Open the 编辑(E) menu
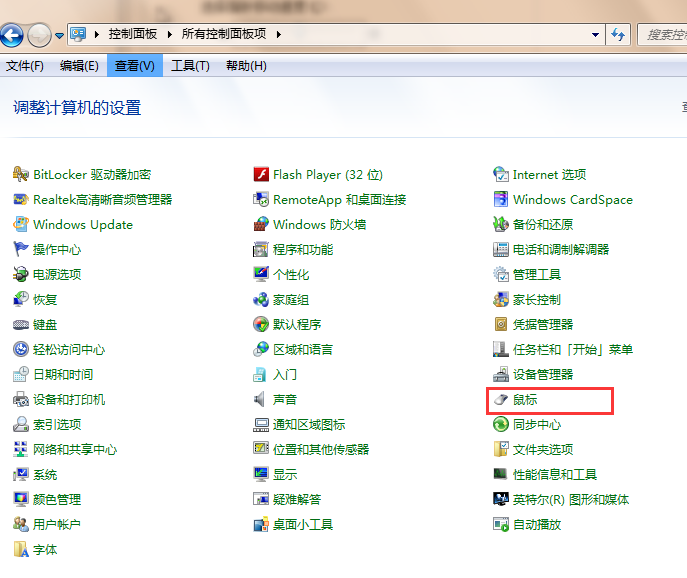 coord(79,66)
